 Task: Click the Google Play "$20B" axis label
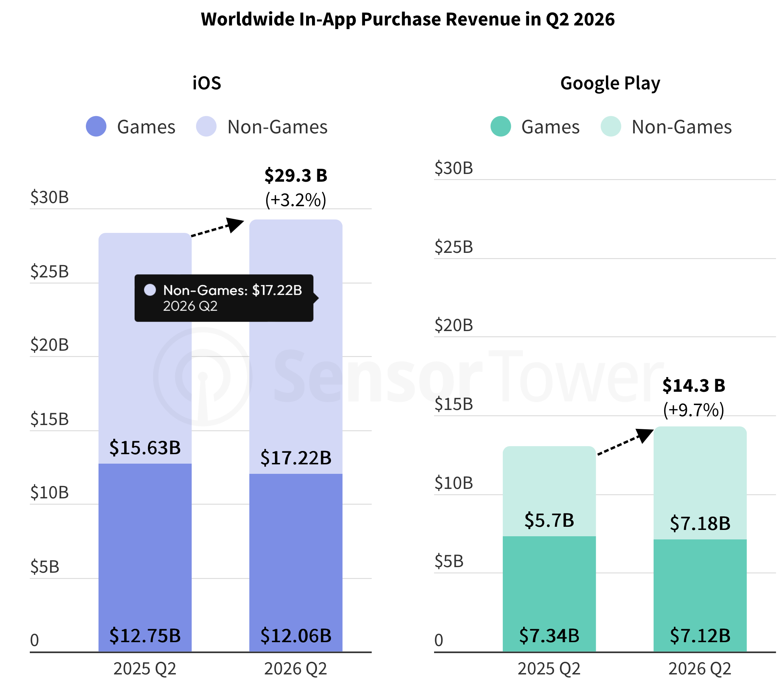[454, 325]
